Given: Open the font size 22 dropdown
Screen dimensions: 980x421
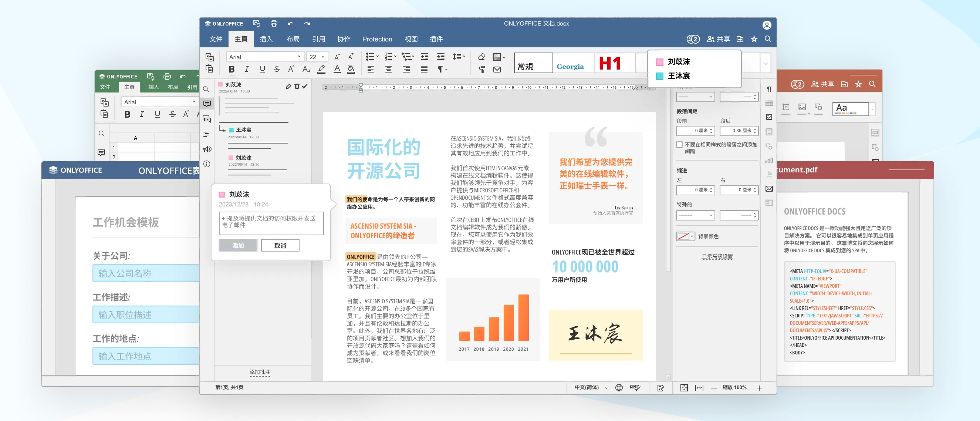Looking at the screenshot, I should 323,57.
